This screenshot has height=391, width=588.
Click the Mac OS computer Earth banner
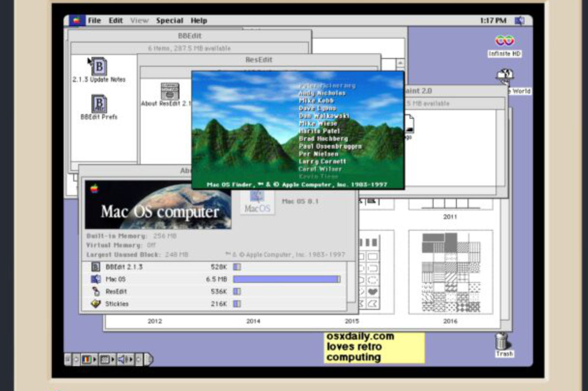[158, 205]
